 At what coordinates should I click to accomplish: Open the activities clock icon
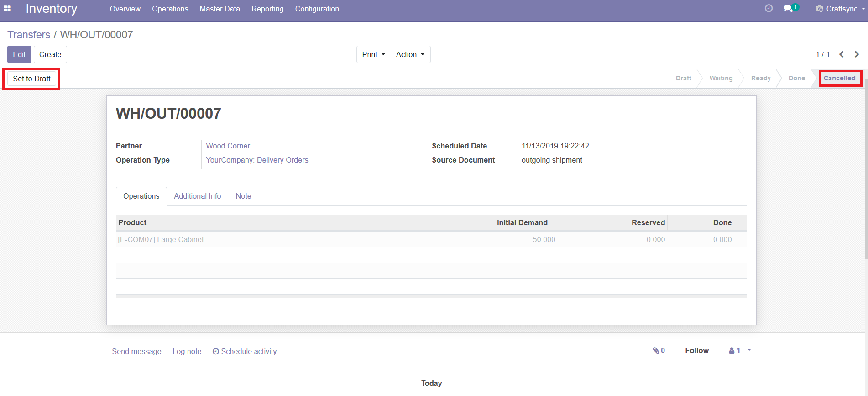pos(769,8)
